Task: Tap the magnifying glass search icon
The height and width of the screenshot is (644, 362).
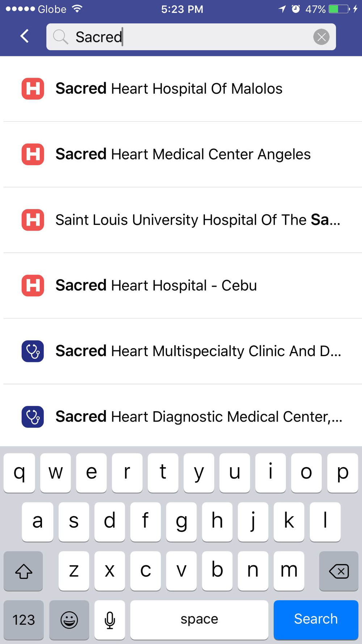Action: click(60, 37)
